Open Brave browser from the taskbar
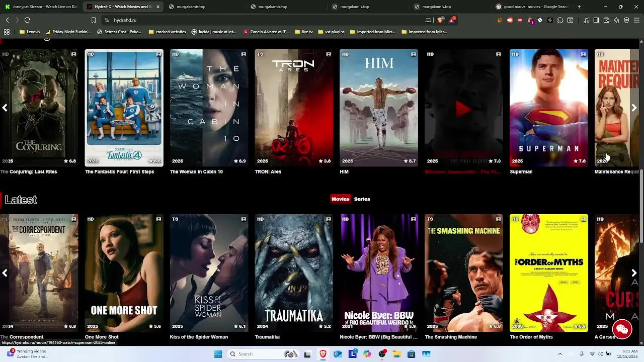 (323, 354)
